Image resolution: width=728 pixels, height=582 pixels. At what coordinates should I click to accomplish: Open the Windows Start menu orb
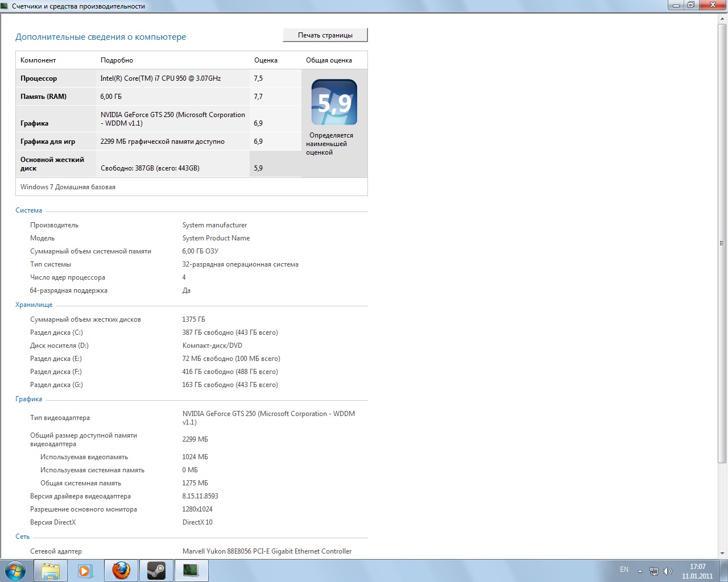click(x=15, y=570)
